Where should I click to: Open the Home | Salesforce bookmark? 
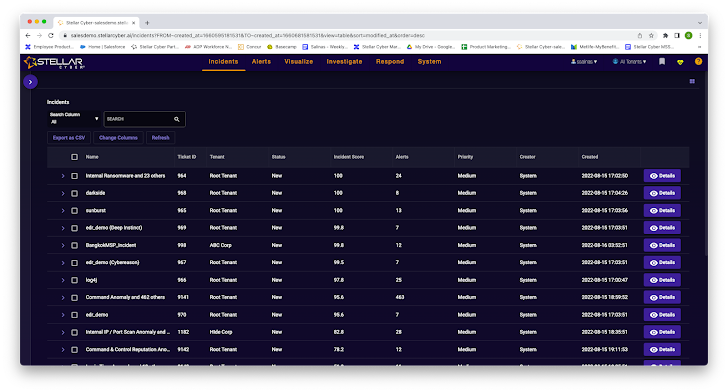(103, 47)
